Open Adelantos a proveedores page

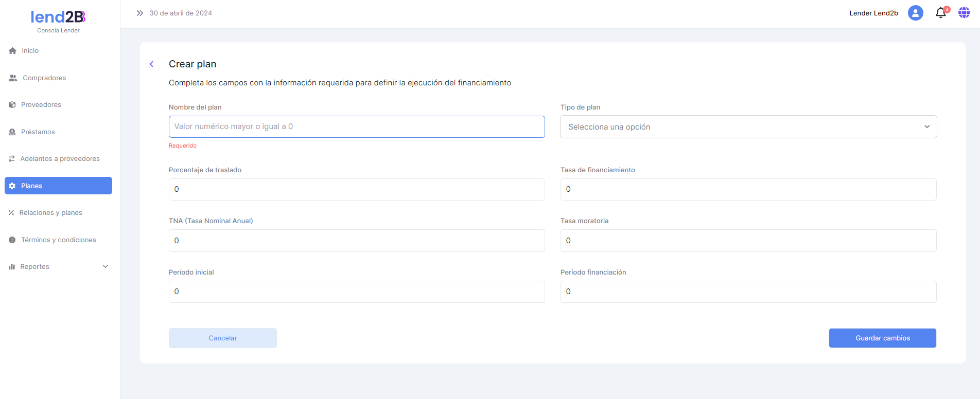(x=60, y=159)
